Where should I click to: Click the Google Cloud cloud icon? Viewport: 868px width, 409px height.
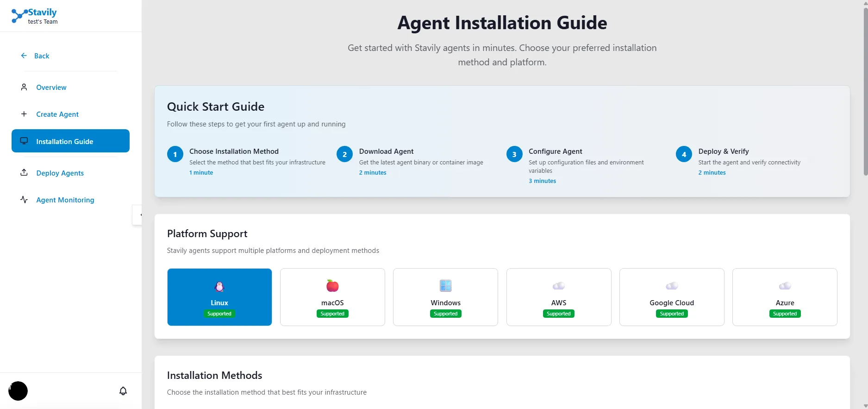(672, 286)
